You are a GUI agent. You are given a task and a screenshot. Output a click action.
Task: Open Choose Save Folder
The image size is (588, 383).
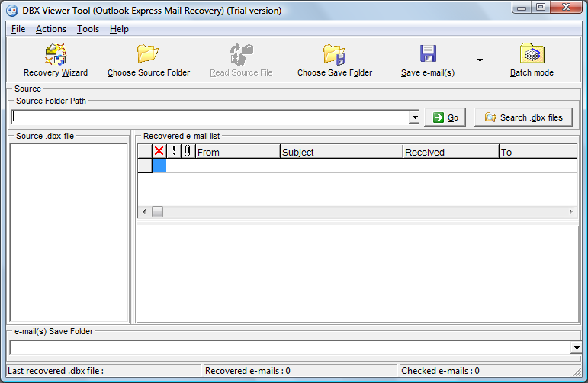coord(335,60)
